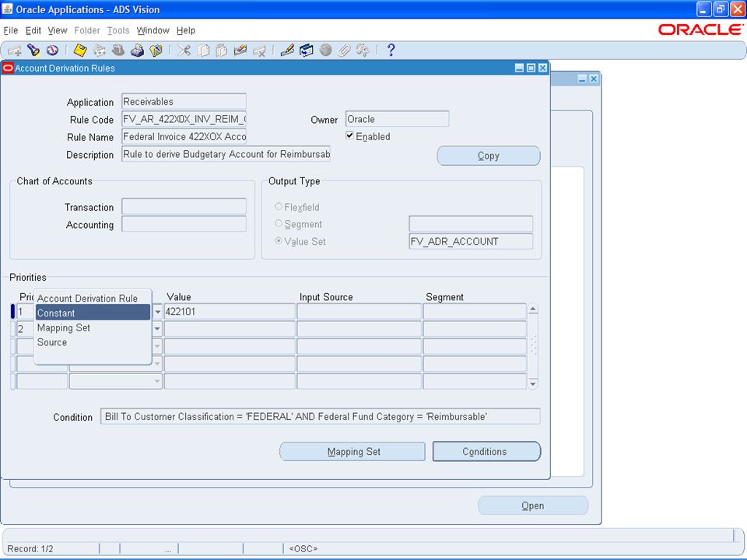The width and height of the screenshot is (747, 560).
Task: Click the Segment cell for priority 1
Action: pos(475,312)
